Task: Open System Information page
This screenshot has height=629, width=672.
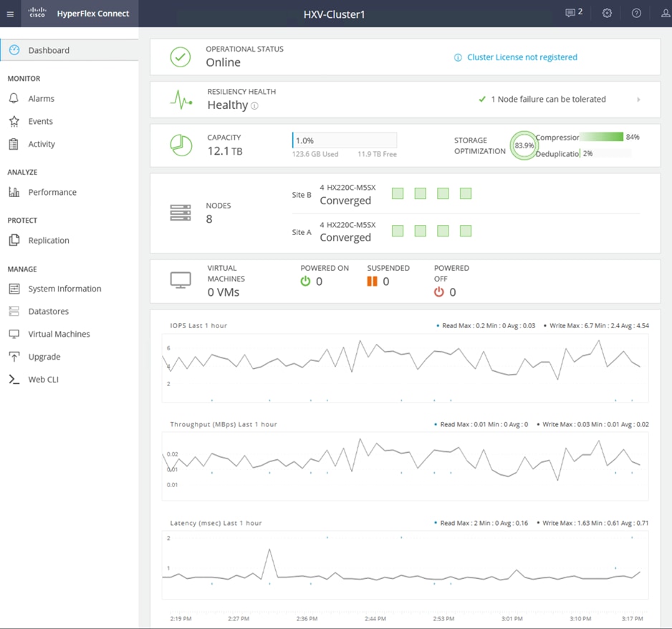Action: 64,289
